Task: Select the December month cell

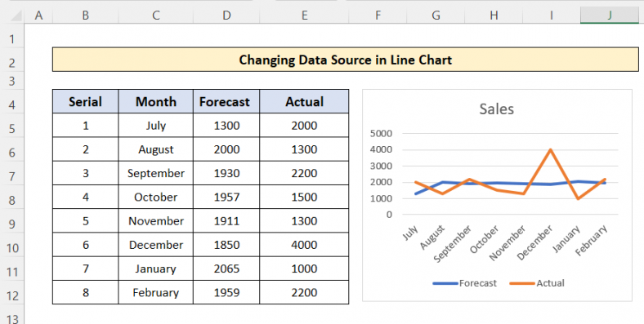Action: point(155,245)
